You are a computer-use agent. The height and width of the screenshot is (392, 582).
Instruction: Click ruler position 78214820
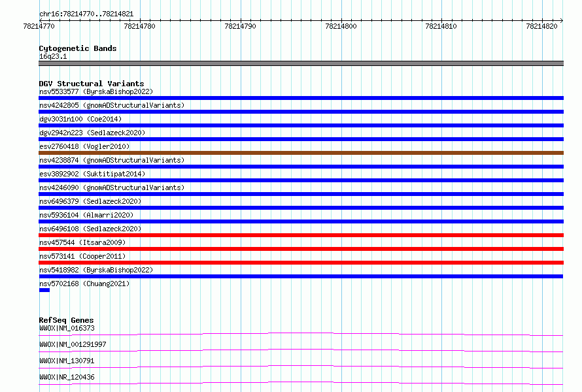click(x=541, y=26)
